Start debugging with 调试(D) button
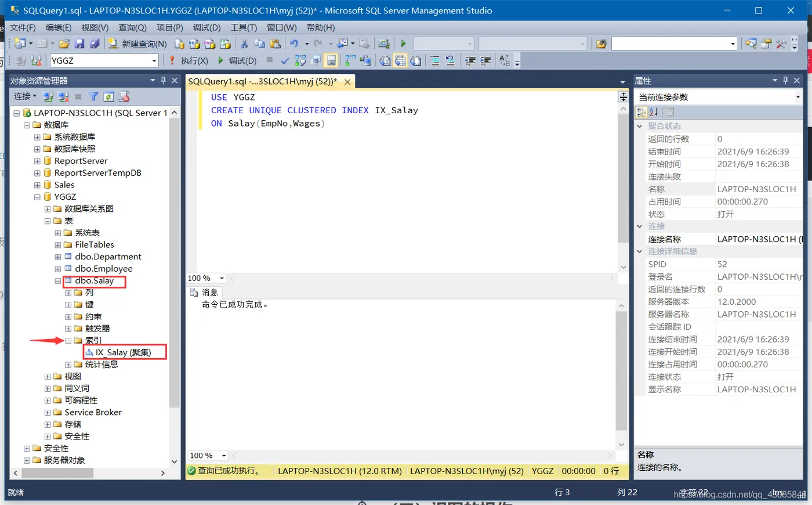The image size is (812, 505). pyautogui.click(x=237, y=60)
